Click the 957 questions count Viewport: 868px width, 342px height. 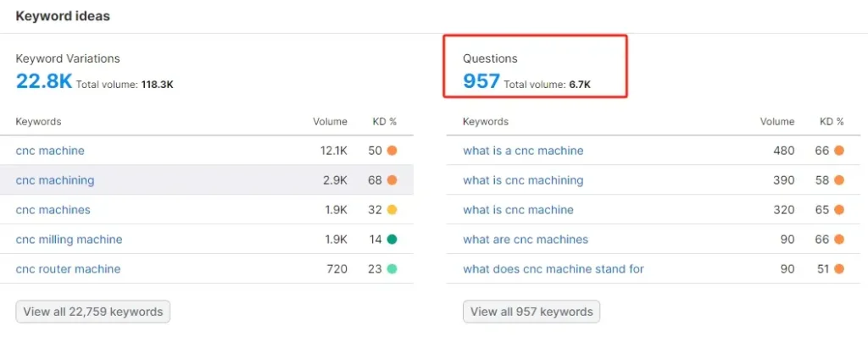[x=481, y=81]
